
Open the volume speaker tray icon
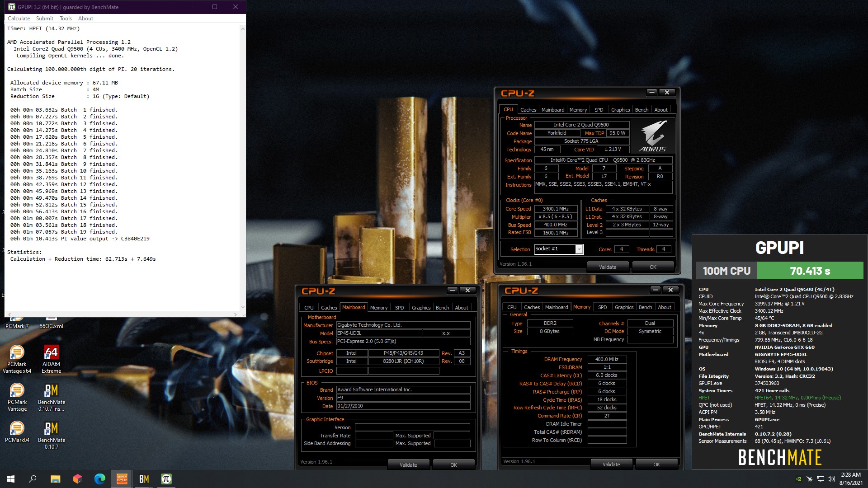tap(831, 479)
